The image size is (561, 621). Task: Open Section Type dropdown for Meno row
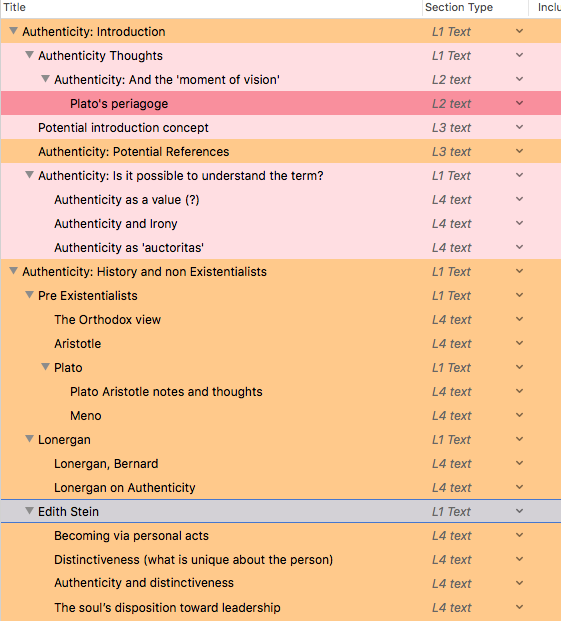(519, 415)
